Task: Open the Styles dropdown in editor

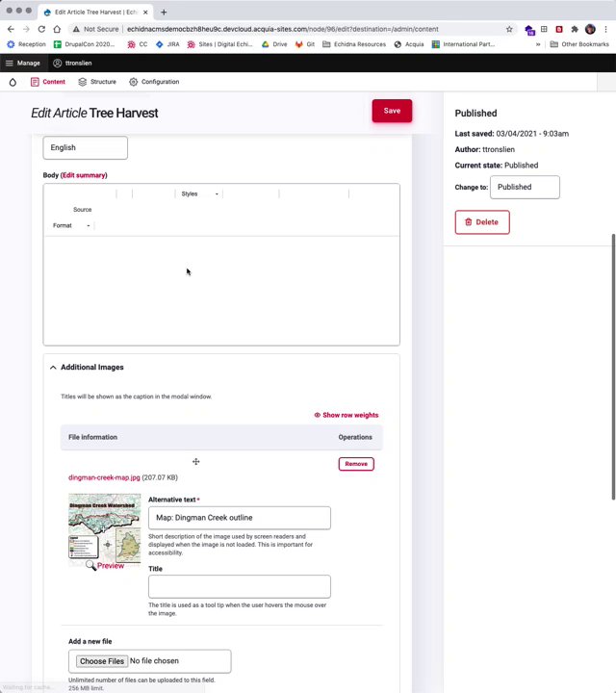Action: pyautogui.click(x=200, y=194)
